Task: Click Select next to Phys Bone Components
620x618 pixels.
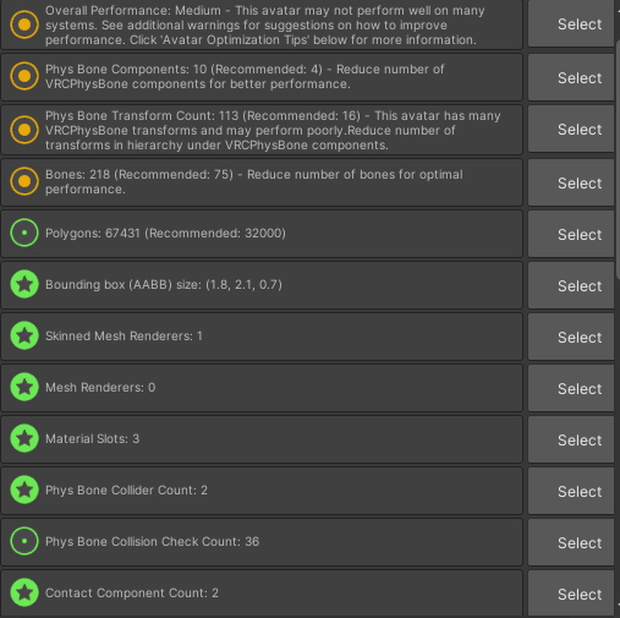Action: [571, 78]
